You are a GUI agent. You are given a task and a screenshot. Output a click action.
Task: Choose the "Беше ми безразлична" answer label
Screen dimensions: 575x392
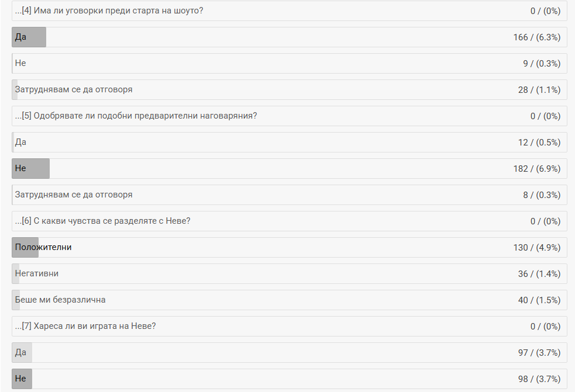point(60,300)
